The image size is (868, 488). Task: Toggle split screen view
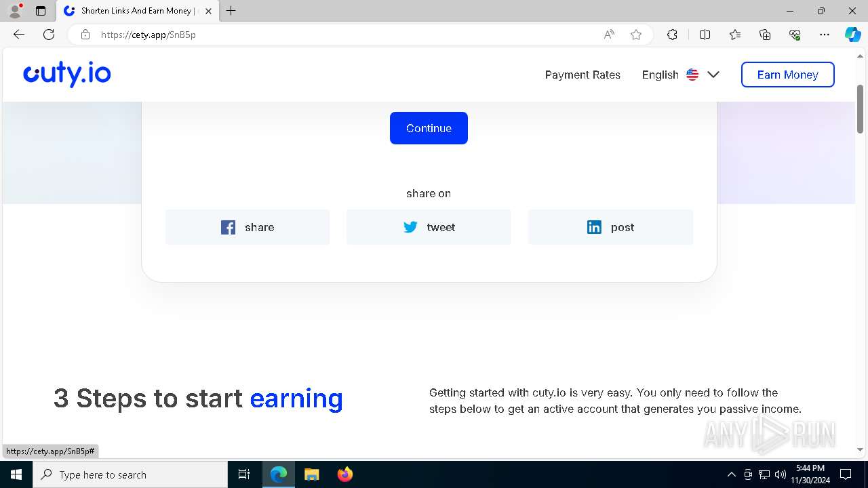705,35
